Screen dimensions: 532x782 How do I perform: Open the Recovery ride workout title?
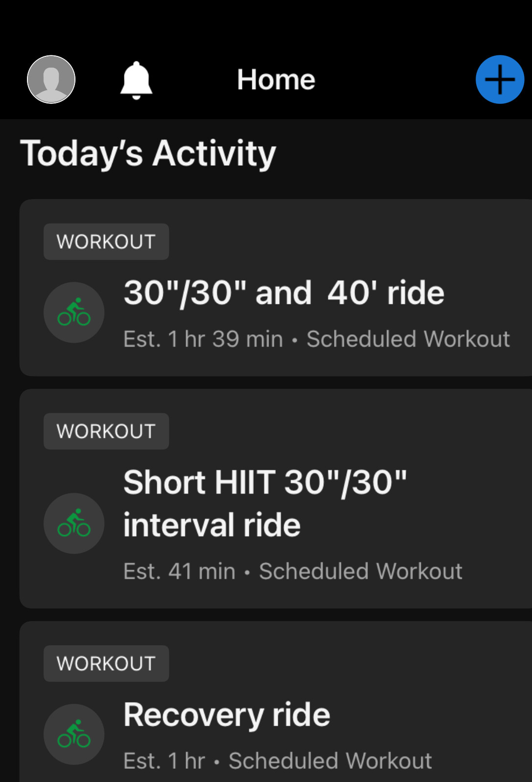[227, 715]
